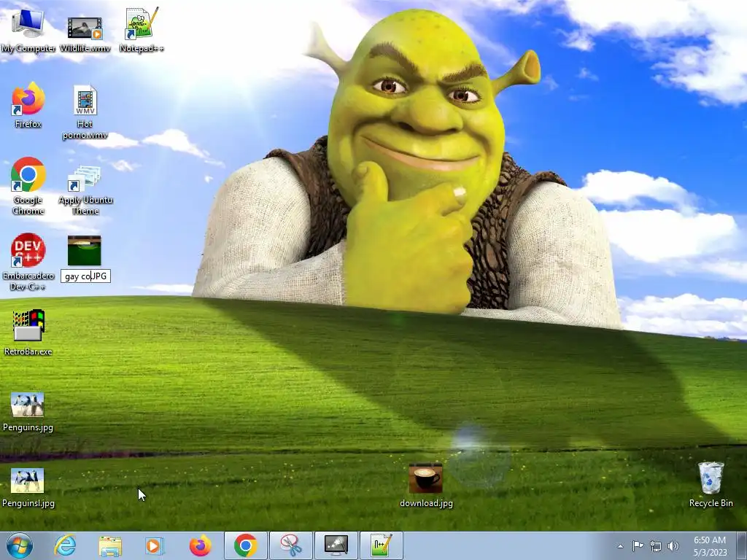Launch Firefox from the taskbar
The width and height of the screenshot is (747, 560).
[x=200, y=545]
